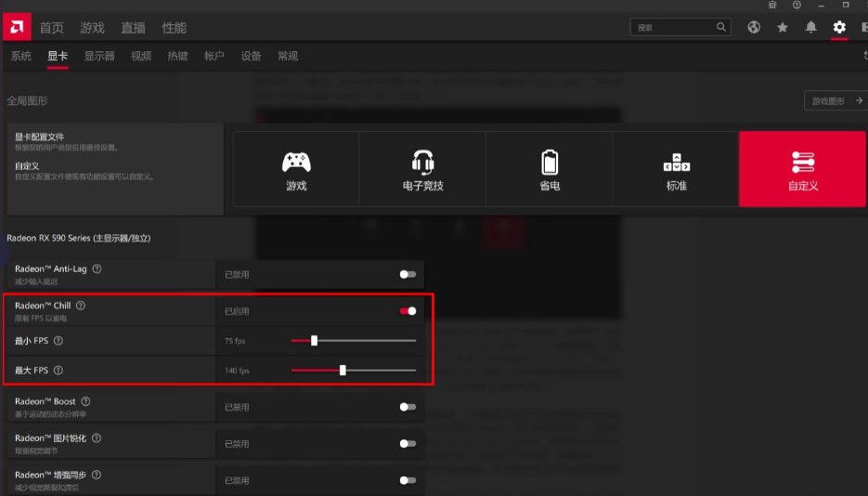
Task: Show help for 最大 FPS
Action: pos(58,370)
